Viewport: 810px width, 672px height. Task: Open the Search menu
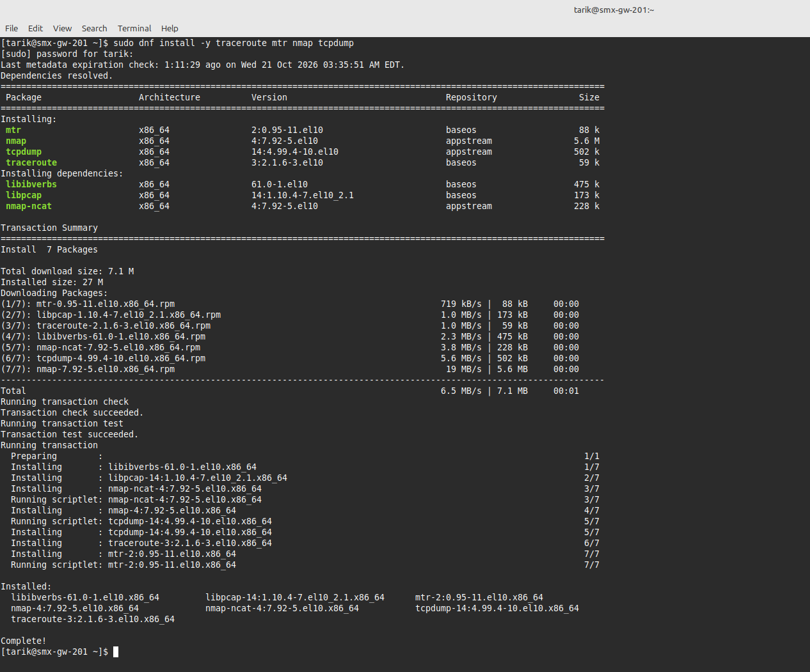[x=94, y=28]
